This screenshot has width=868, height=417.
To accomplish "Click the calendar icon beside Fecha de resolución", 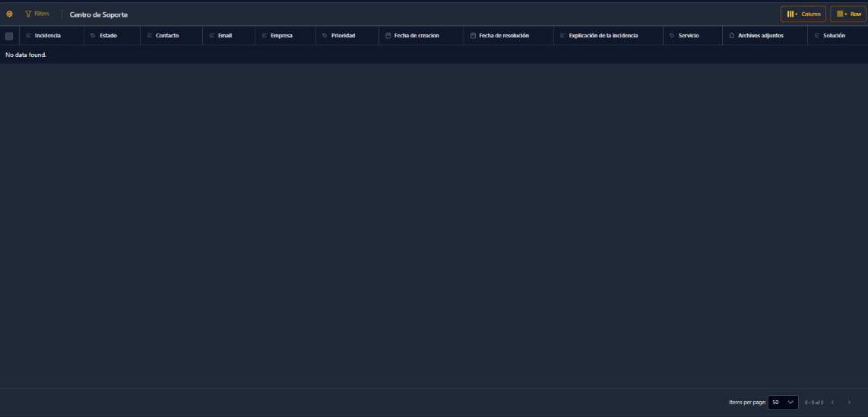I will tap(473, 36).
